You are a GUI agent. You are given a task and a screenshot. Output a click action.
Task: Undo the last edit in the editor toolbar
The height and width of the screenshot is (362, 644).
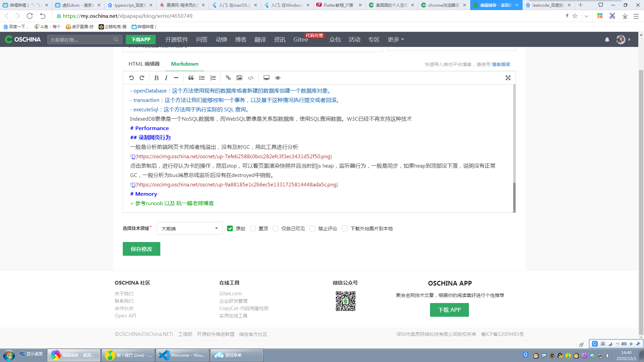click(x=131, y=78)
